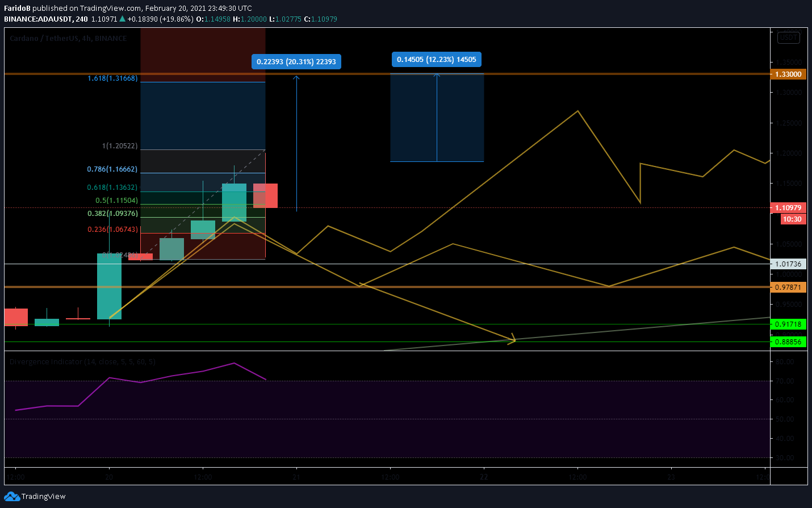812x508 pixels.
Task: Click the 10:30 candle countdown label
Action: click(793, 219)
